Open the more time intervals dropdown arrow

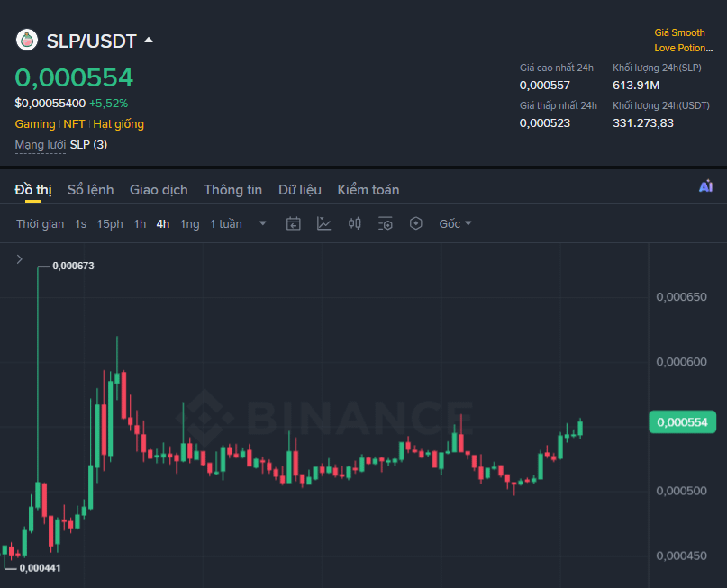(x=262, y=223)
